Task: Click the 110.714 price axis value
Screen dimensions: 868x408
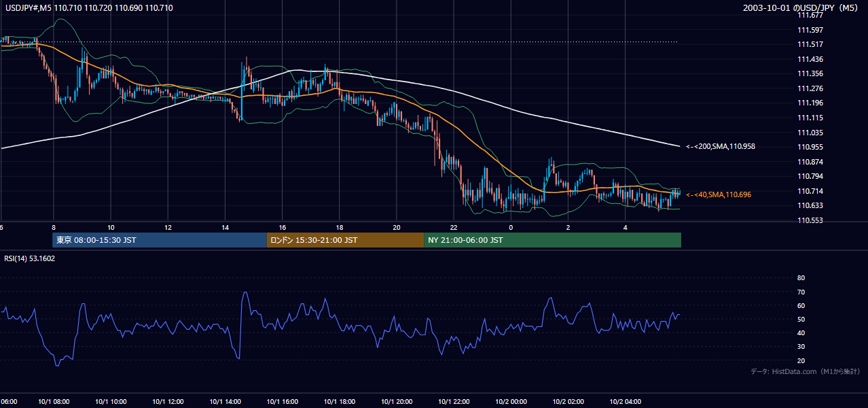Action: click(x=810, y=191)
